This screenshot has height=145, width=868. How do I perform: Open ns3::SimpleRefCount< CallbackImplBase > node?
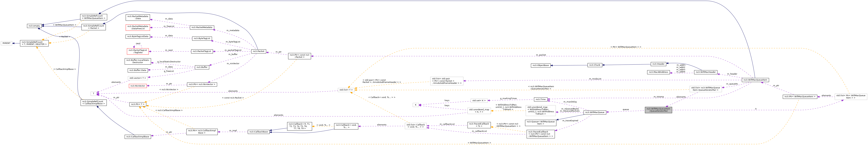pyautogui.click(x=94, y=103)
